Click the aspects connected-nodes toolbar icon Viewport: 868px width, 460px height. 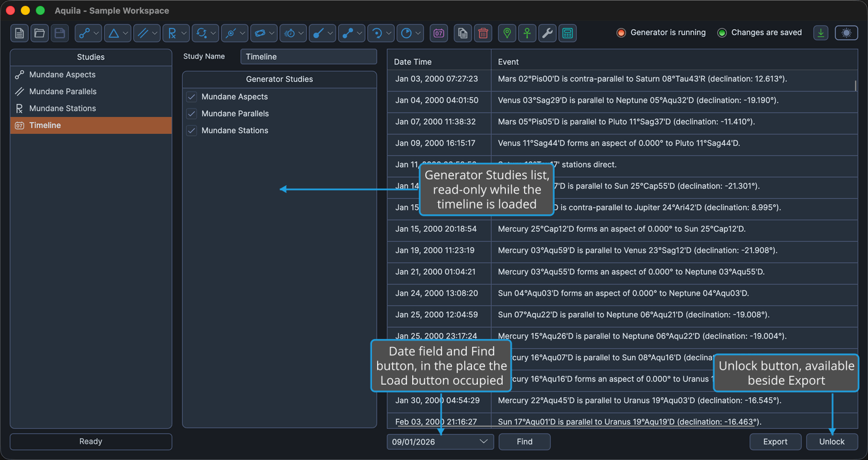click(x=85, y=33)
